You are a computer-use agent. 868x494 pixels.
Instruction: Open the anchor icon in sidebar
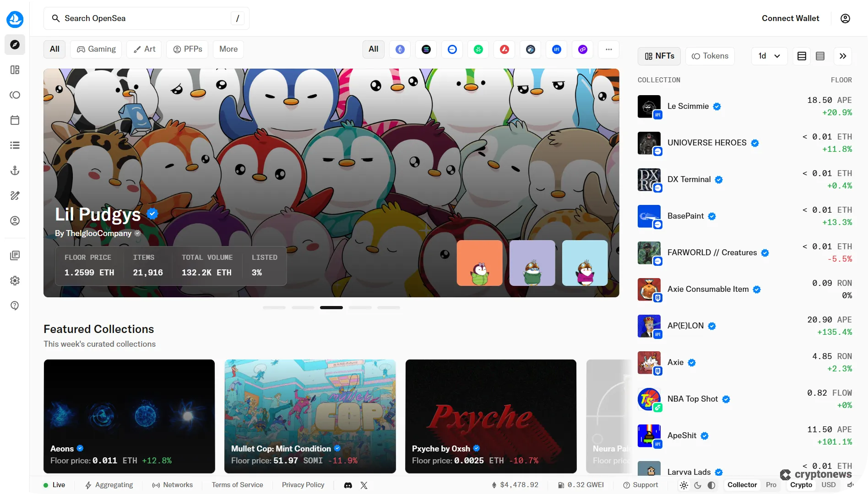[15, 171]
